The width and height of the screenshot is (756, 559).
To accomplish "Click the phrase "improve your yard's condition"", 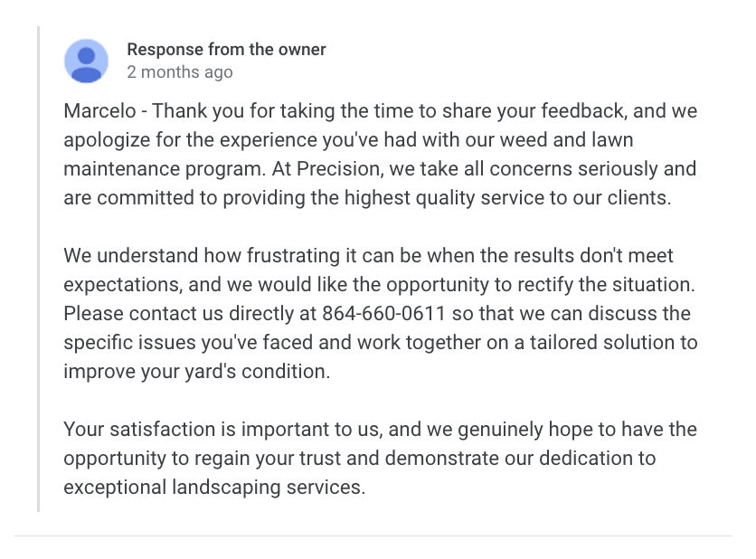I will [x=197, y=372].
